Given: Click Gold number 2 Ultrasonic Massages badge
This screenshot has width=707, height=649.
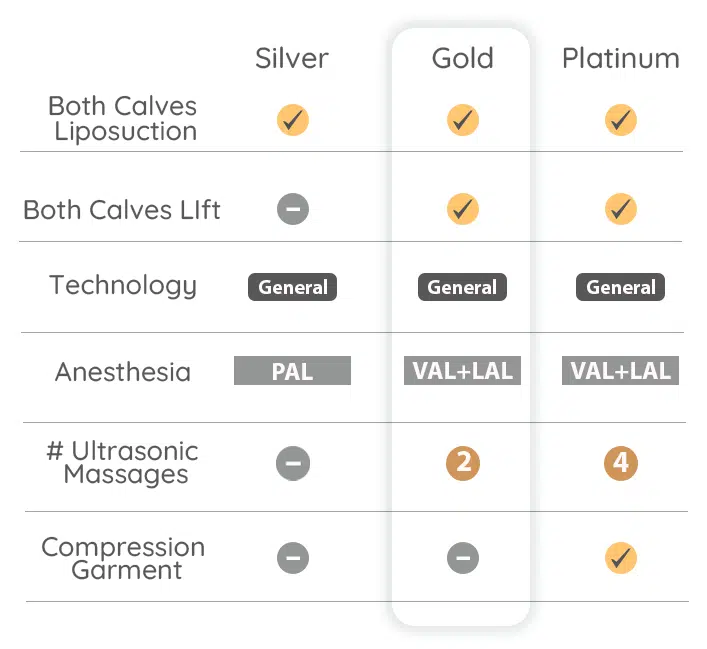Looking at the screenshot, I should [462, 463].
